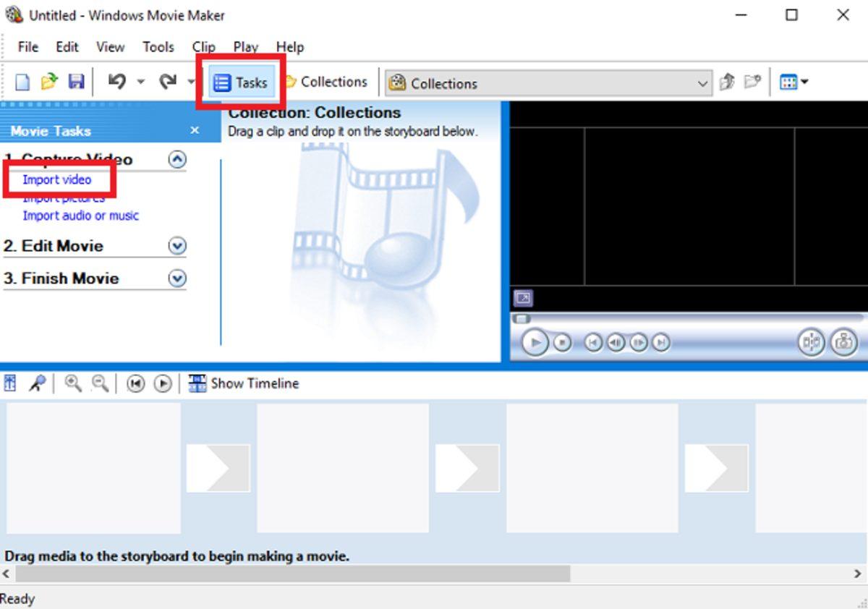Open the Tools menu

(158, 47)
